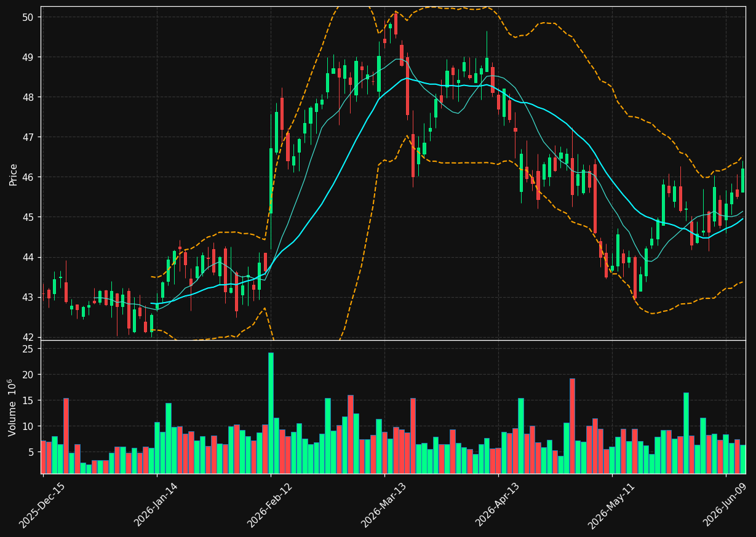Viewport: 756px width, 537px height.
Task: Select the 2026-May-11 x-axis label
Action: click(611, 505)
